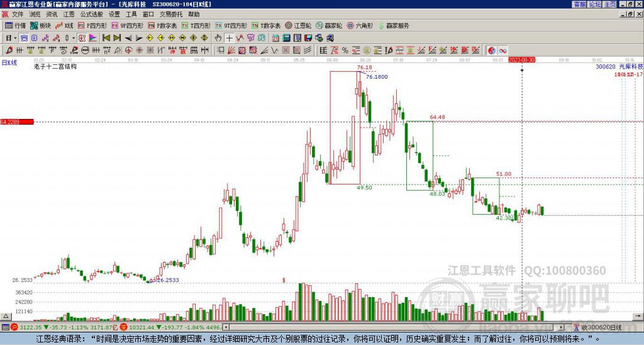Open the 江恩 menu
Viewport: 644px width, 345px height.
coord(69,14)
